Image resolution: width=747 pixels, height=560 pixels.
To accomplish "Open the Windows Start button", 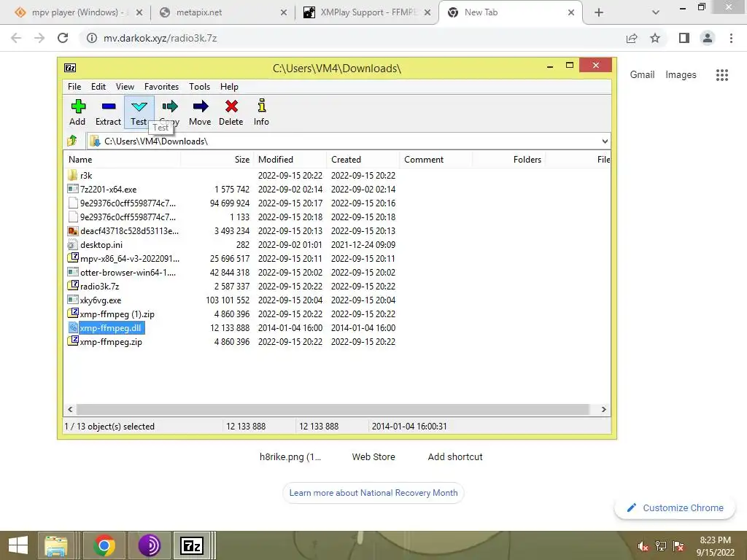I will click(x=18, y=545).
